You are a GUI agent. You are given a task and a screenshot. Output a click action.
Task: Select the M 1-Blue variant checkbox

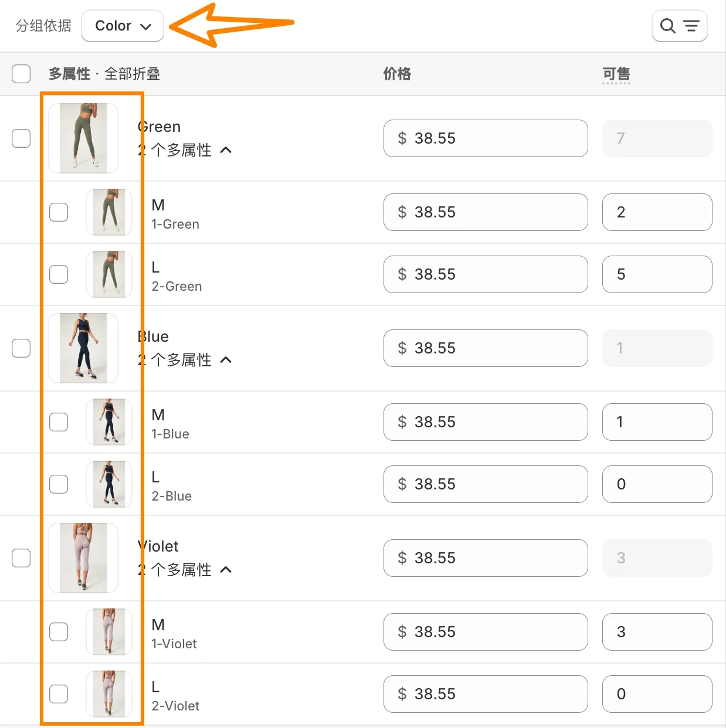(x=59, y=422)
